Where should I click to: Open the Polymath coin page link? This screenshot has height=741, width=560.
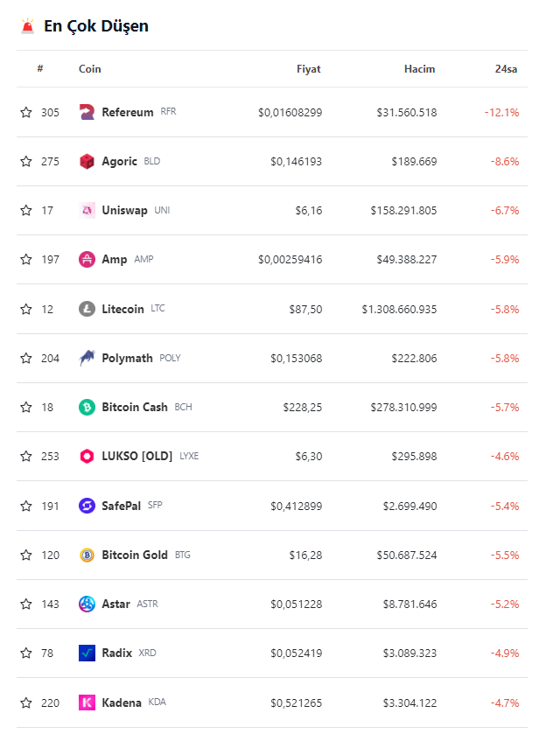(127, 358)
